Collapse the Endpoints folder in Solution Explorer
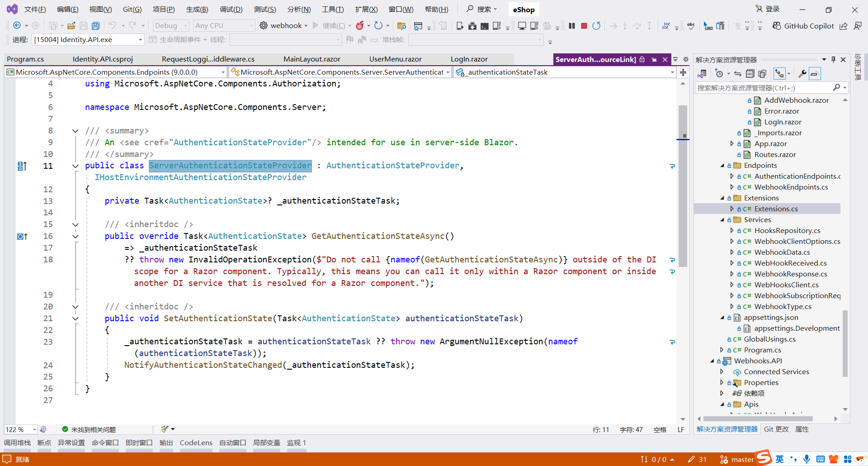 pyautogui.click(x=722, y=166)
